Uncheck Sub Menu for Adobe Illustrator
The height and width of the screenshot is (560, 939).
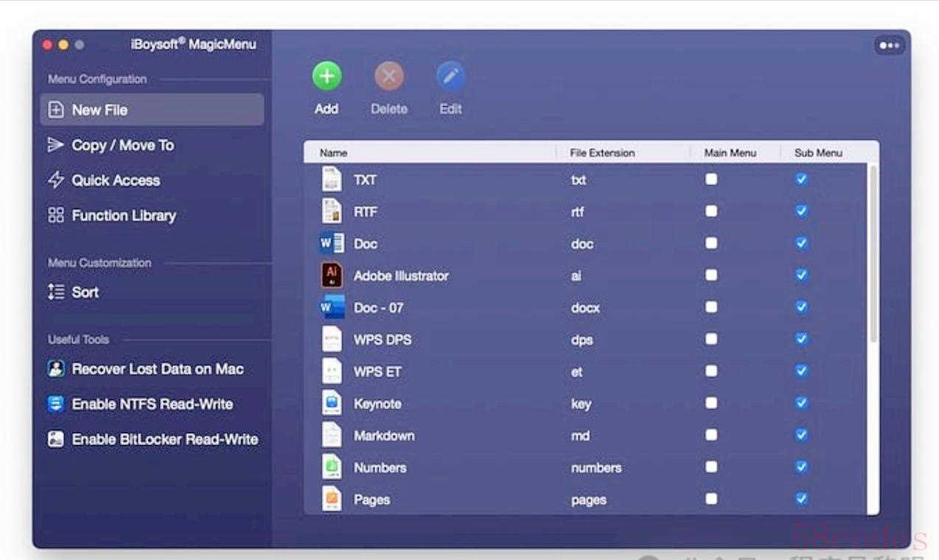point(801,275)
